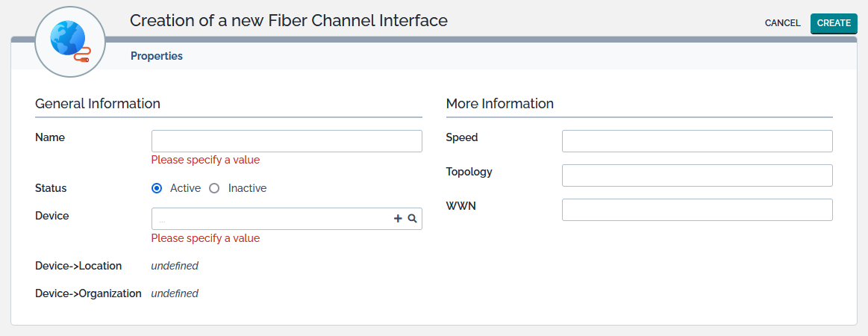
Task: Select the WWN input field
Action: (x=697, y=210)
